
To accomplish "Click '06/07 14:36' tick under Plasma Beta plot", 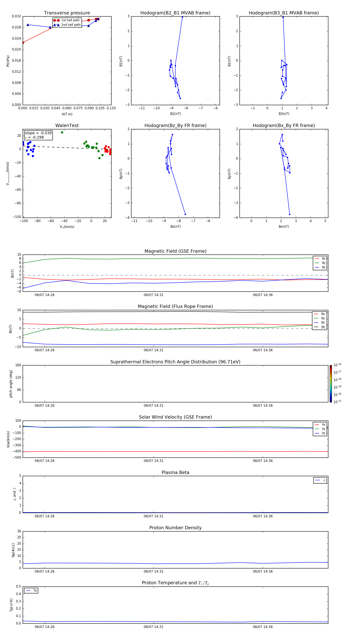I will pyautogui.click(x=262, y=516).
